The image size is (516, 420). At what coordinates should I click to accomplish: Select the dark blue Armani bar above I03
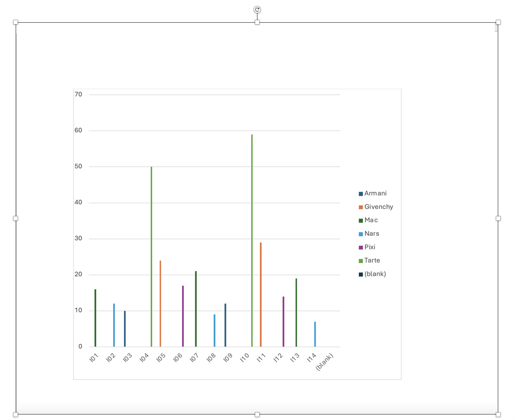[125, 329]
